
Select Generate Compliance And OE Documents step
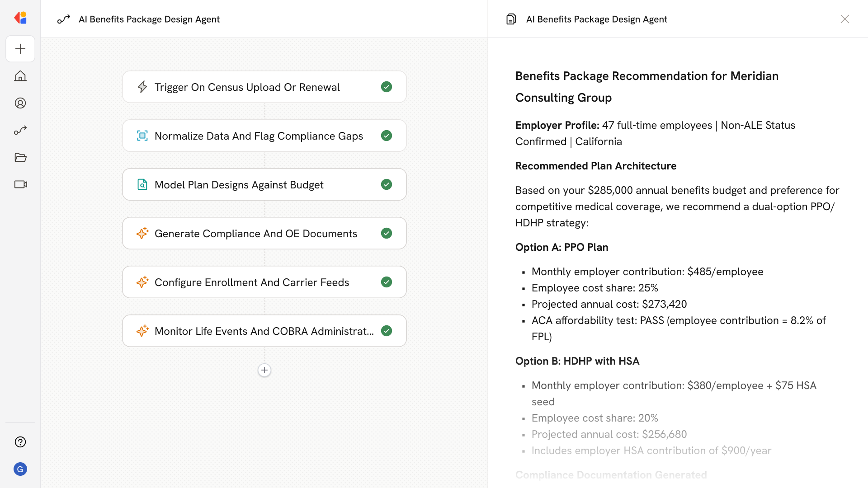(256, 234)
